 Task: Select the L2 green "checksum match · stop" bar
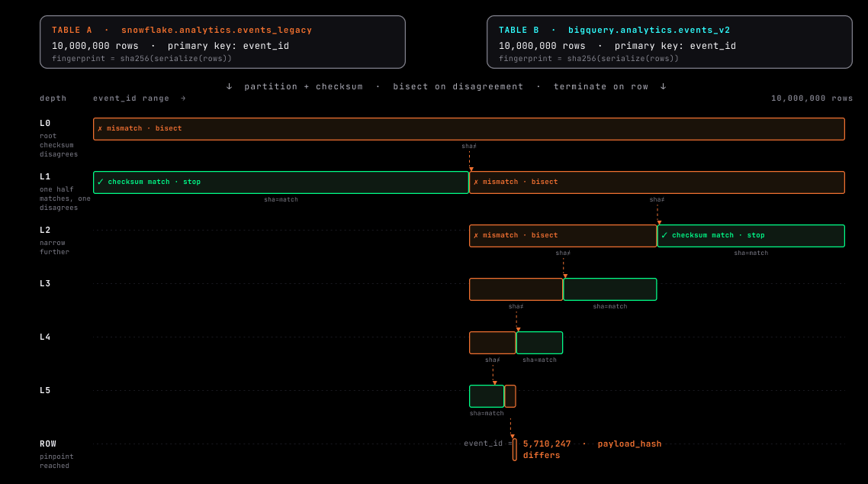(751, 236)
